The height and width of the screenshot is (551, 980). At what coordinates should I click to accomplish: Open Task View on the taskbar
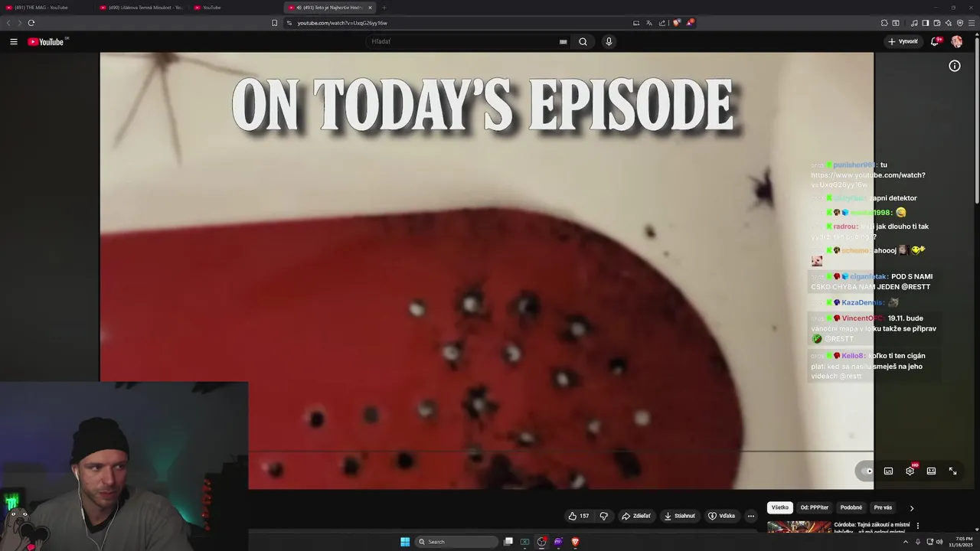[508, 542]
